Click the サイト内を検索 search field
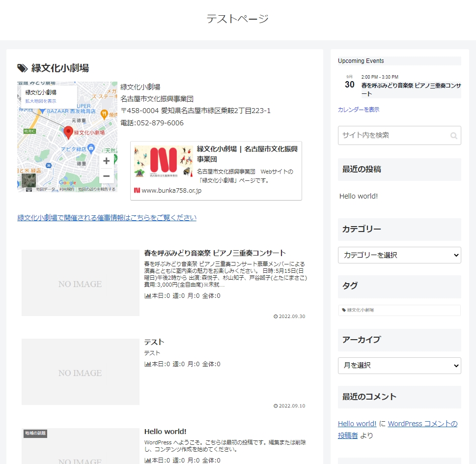 [x=399, y=136]
